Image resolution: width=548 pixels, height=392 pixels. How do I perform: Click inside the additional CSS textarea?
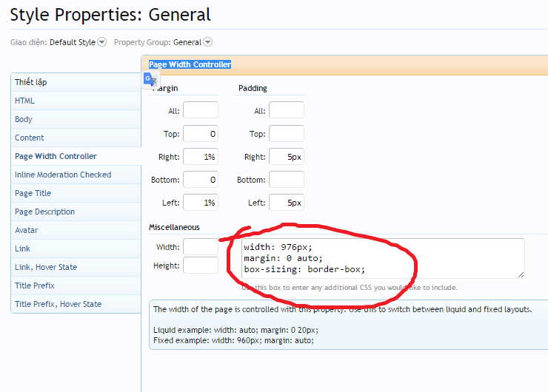(383, 257)
